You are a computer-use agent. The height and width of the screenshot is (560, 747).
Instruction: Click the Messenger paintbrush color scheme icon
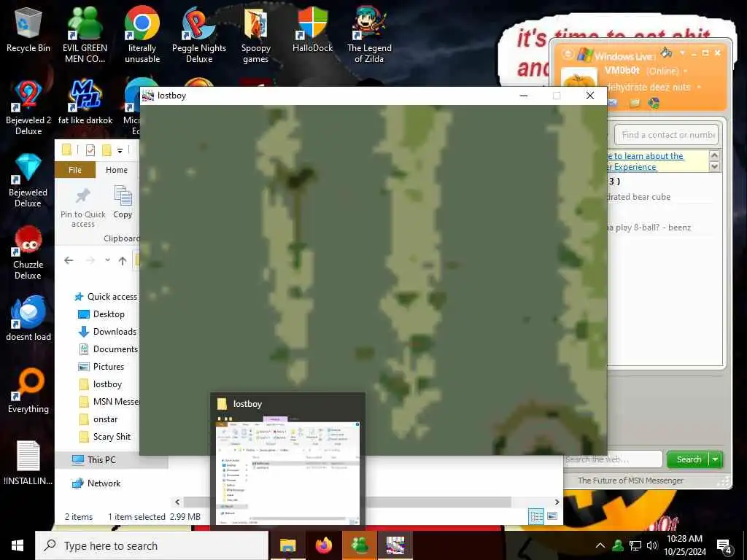667,52
